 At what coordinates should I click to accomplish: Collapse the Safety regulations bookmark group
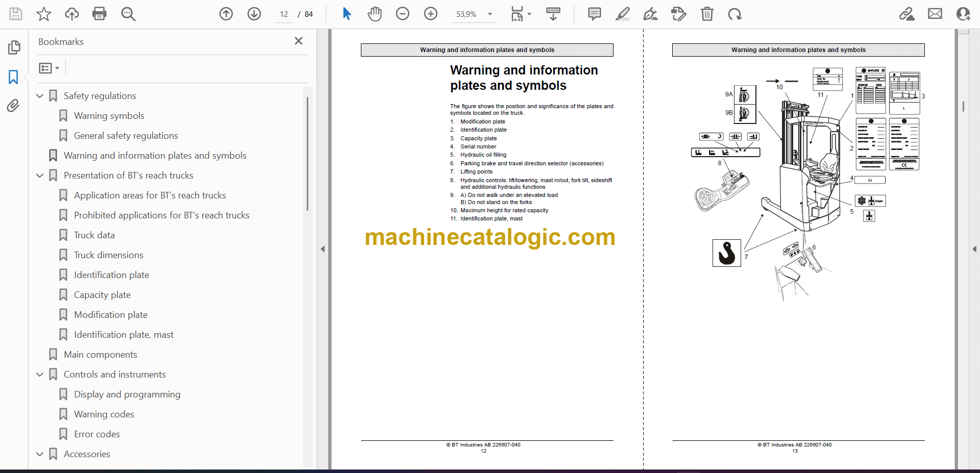pyautogui.click(x=40, y=96)
